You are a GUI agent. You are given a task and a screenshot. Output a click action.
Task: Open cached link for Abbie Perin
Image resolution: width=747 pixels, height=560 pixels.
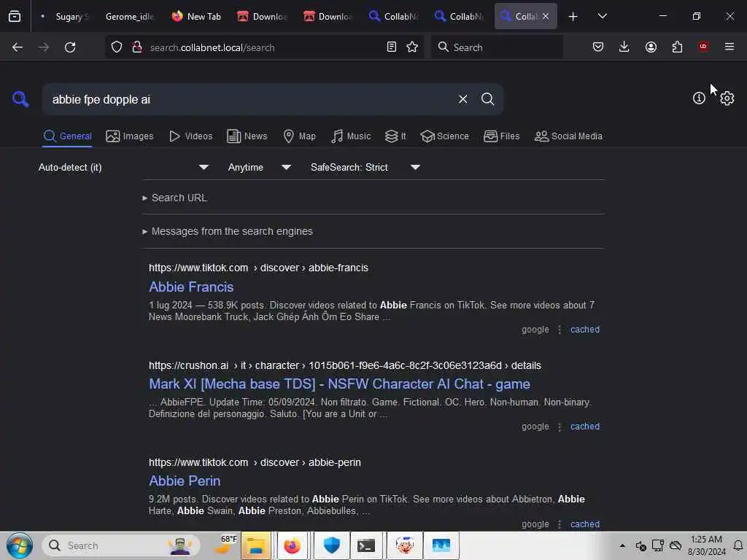tap(584, 524)
